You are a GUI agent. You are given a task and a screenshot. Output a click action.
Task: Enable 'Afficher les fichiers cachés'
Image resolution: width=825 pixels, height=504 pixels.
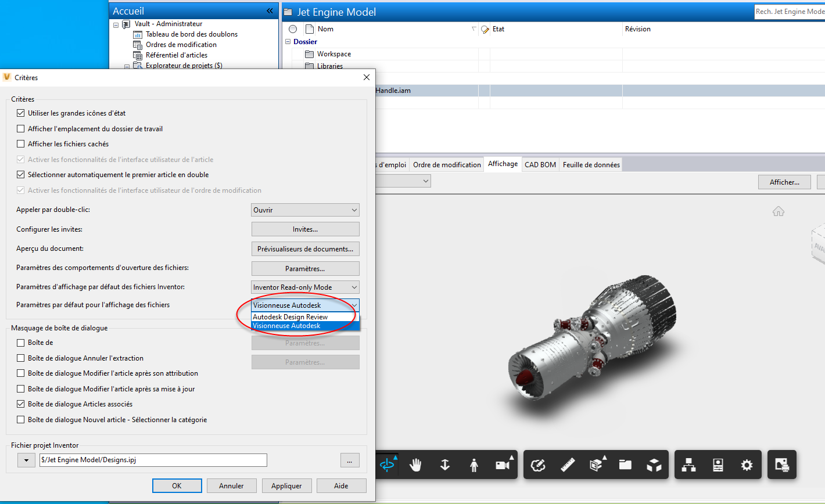click(x=21, y=143)
